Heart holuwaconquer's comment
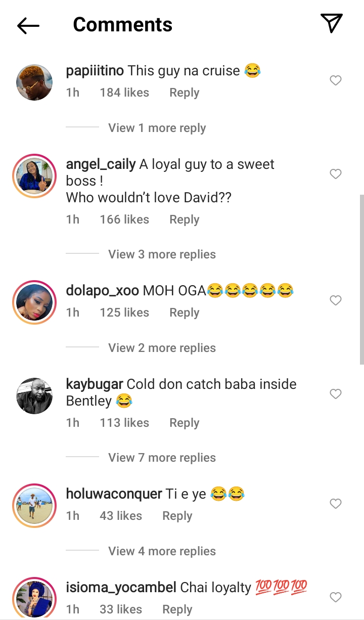Image resolution: width=364 pixels, height=620 pixels. pos(336,504)
